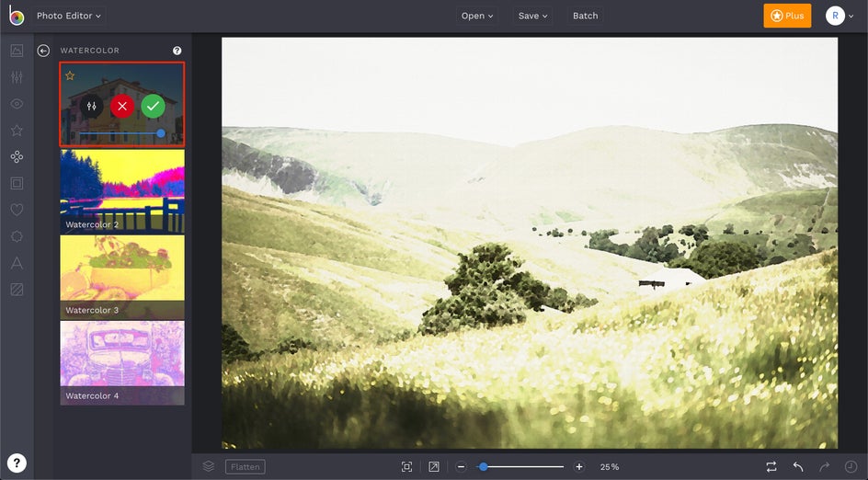Open the Edit sliders sidebar panel

(17, 77)
